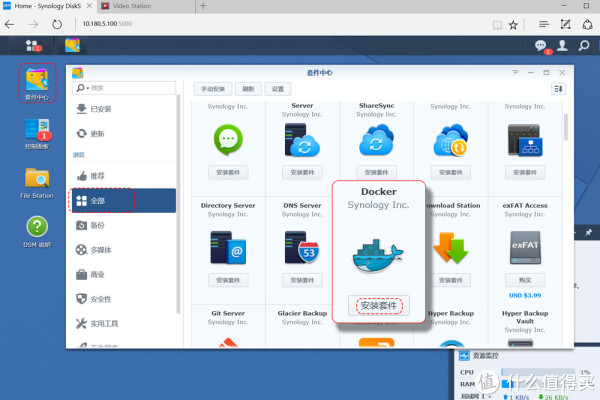600x400 pixels.
Task: Install the Chat package
Action: click(x=228, y=172)
